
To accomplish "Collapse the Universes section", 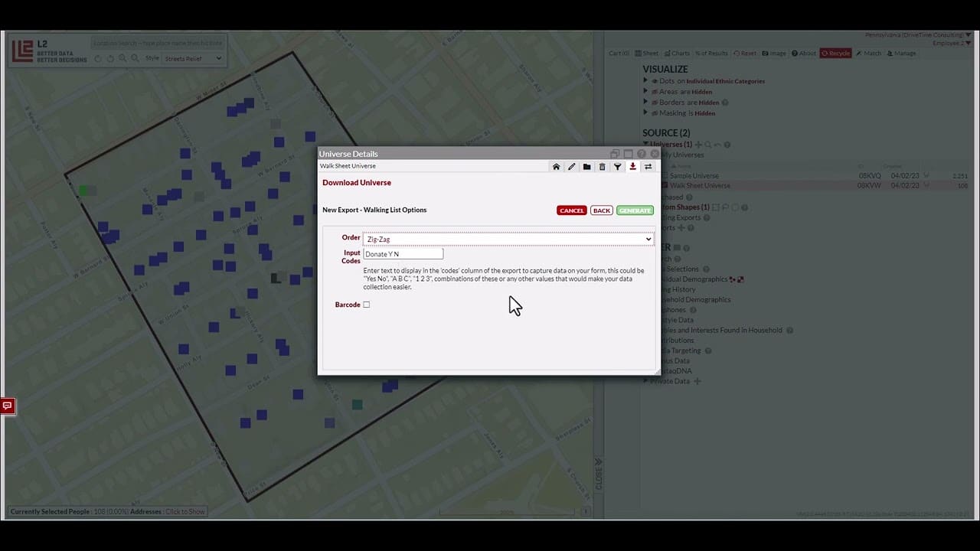I will (645, 144).
